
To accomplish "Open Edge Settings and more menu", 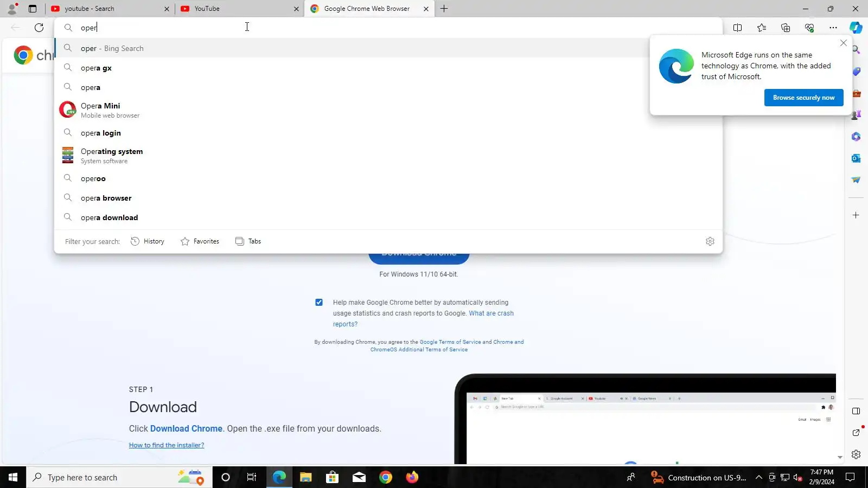I will coord(833,28).
